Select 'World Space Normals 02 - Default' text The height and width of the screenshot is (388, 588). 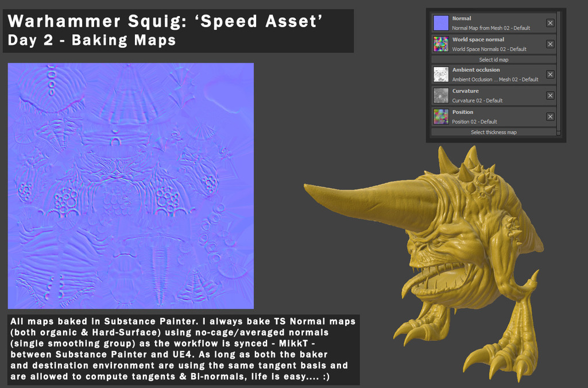tap(489, 49)
